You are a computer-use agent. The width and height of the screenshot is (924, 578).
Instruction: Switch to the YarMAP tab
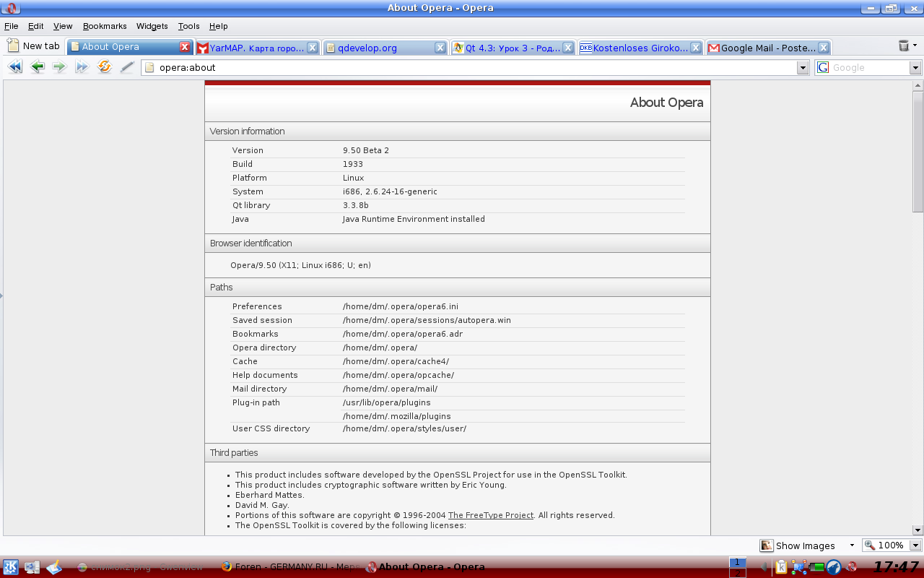pos(257,48)
